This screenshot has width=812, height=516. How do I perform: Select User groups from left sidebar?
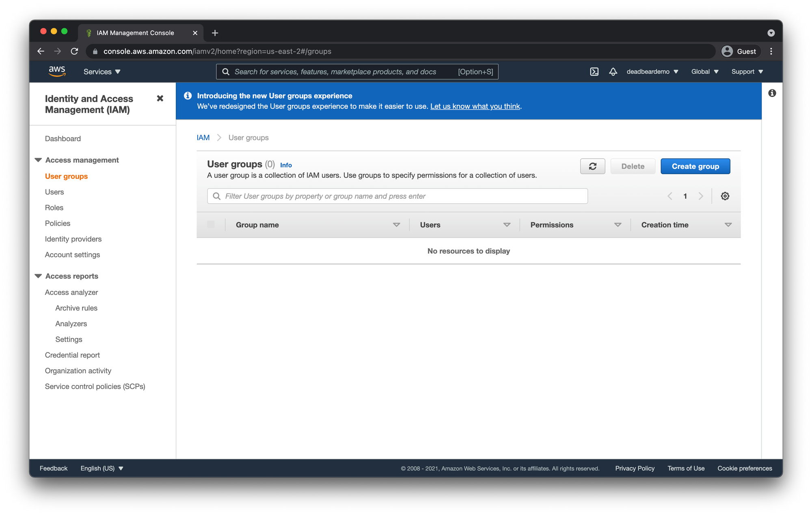point(66,176)
